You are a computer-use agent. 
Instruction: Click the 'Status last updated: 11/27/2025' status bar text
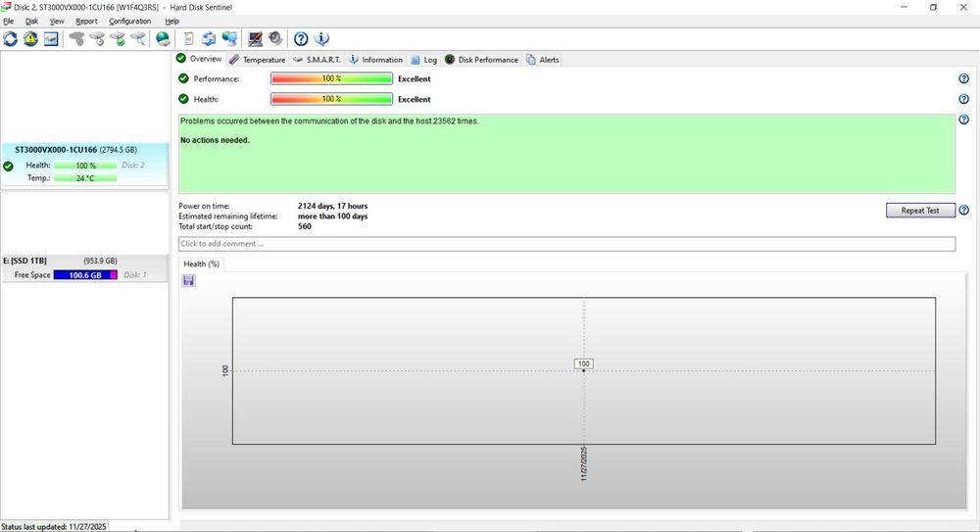pos(54,527)
